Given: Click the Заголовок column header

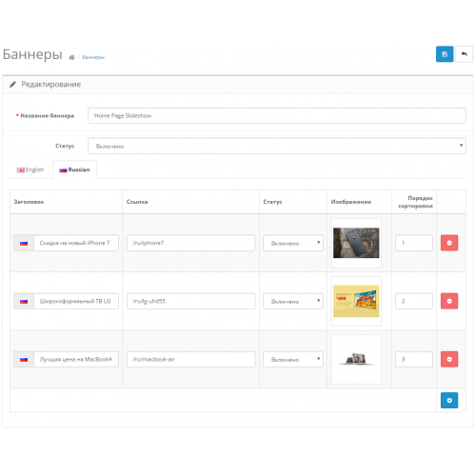Looking at the screenshot, I should pyautogui.click(x=29, y=202).
